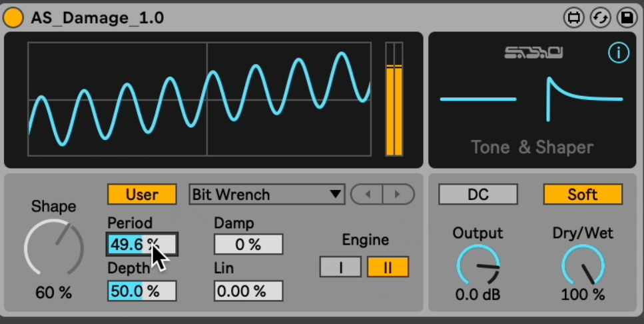Click the Tone flat line curve icon
Screen dimensions: 644x324
[x=478, y=99]
